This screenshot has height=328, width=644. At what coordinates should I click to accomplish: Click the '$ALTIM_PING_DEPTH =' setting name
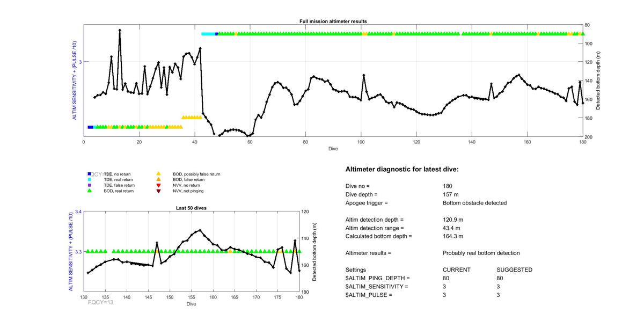click(378, 278)
